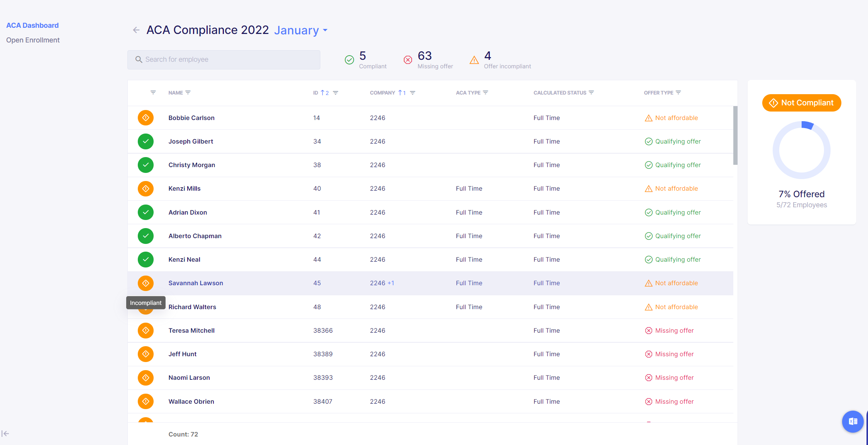Click Bobbie Carlson's orange incompliant status icon
Viewport: 868px width, 445px height.
point(146,118)
